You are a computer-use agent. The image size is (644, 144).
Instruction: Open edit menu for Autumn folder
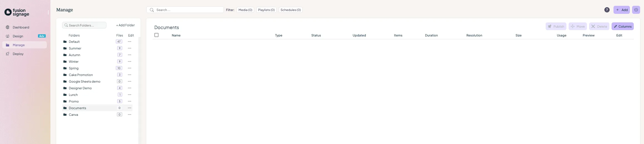pos(129,55)
